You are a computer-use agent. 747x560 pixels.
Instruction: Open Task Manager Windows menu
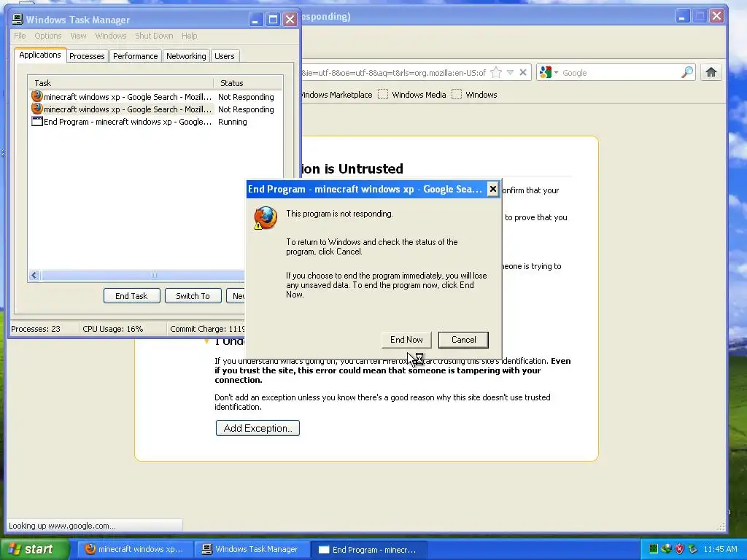coord(111,36)
